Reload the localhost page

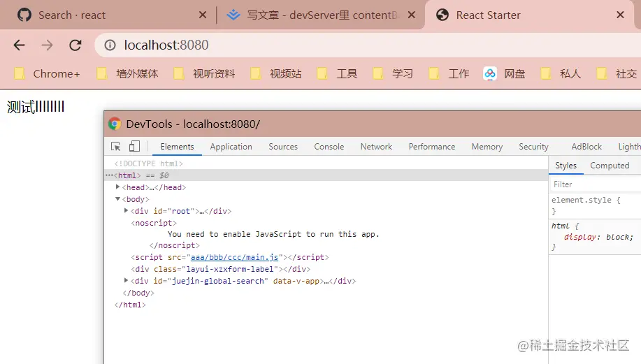[x=75, y=45]
